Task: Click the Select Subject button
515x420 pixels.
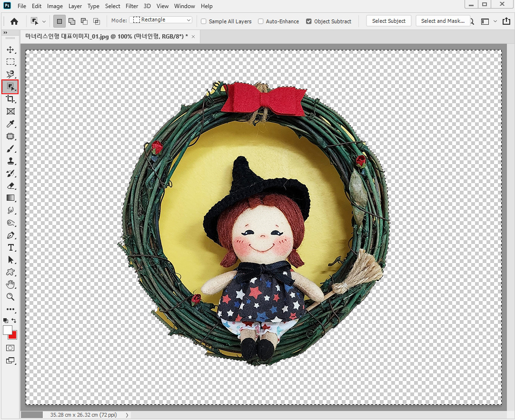Action: click(x=389, y=21)
